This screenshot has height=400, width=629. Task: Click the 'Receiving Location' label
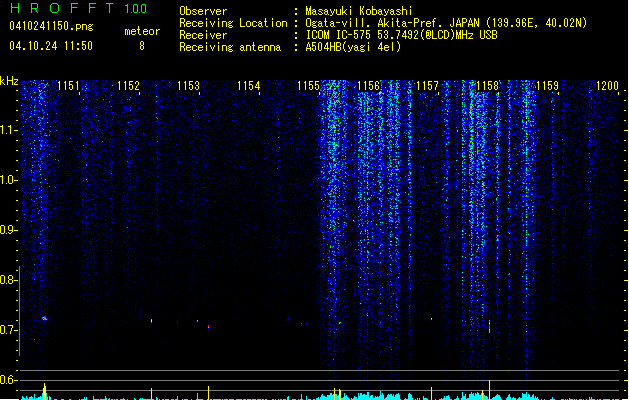pyautogui.click(x=233, y=23)
